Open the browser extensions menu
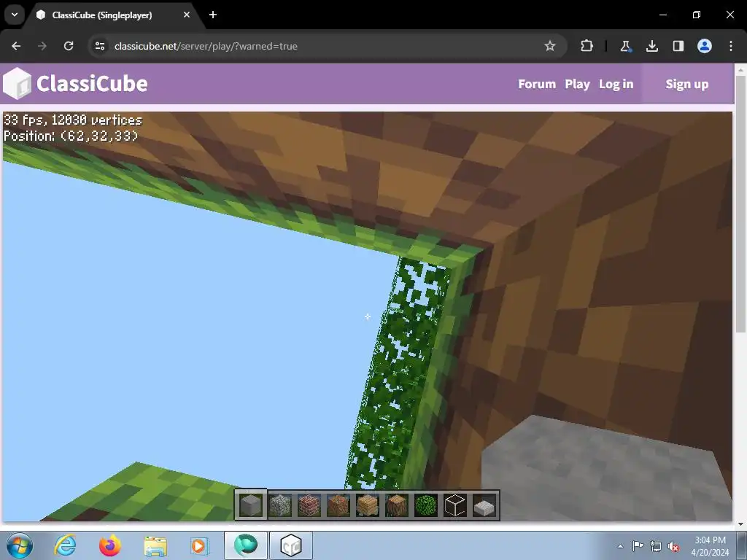 pos(587,46)
